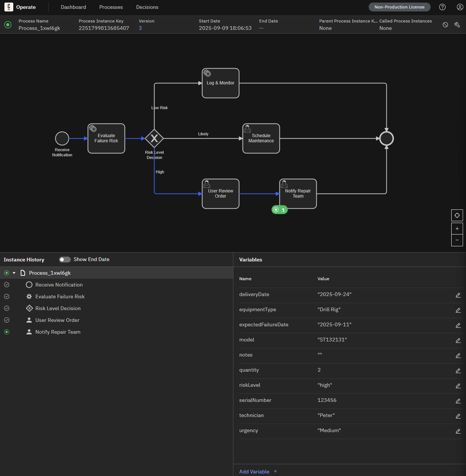The width and height of the screenshot is (466, 476).
Task: Go to the Decisions tab
Action: coord(147,7)
